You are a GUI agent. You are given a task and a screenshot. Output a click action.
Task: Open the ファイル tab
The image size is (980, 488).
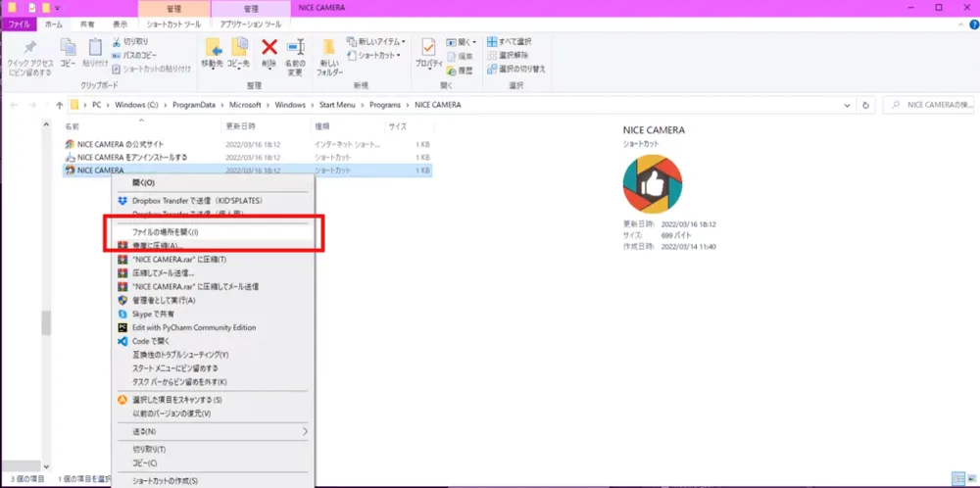(x=19, y=24)
